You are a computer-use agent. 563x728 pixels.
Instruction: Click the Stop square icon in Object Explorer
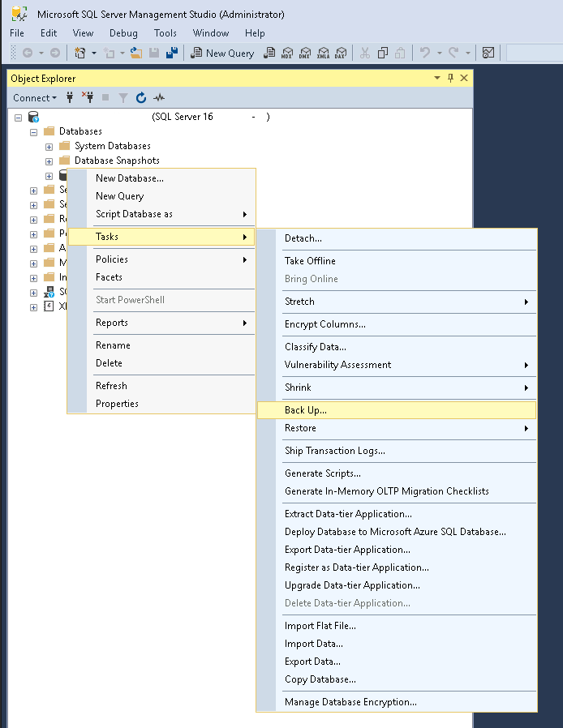[x=105, y=97]
